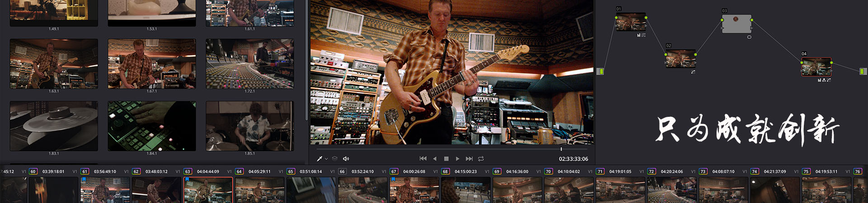This screenshot has width=868, height=203.
Task: Jump to first frame button
Action: click(x=423, y=159)
